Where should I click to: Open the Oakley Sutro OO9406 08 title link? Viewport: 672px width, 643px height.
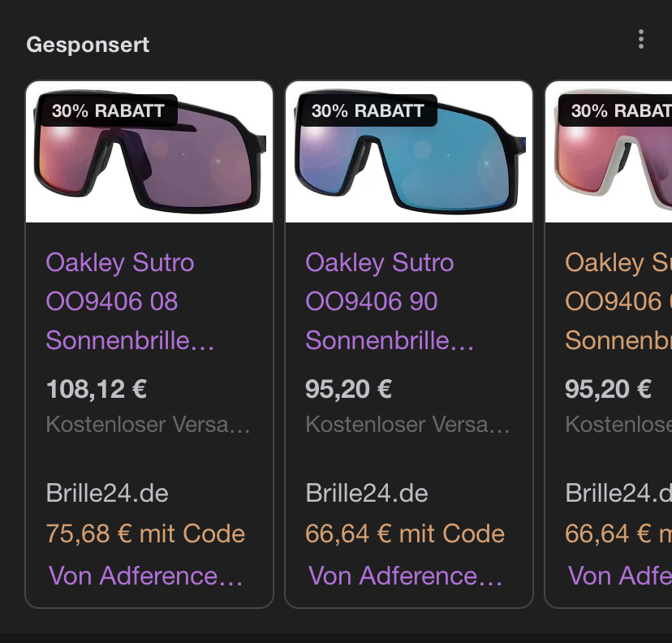point(122,301)
